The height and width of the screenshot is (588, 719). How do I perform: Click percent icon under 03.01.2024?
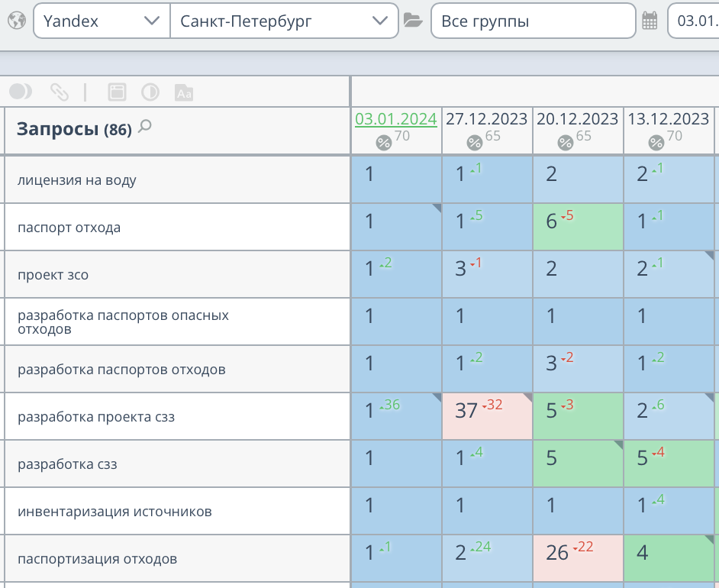(384, 142)
